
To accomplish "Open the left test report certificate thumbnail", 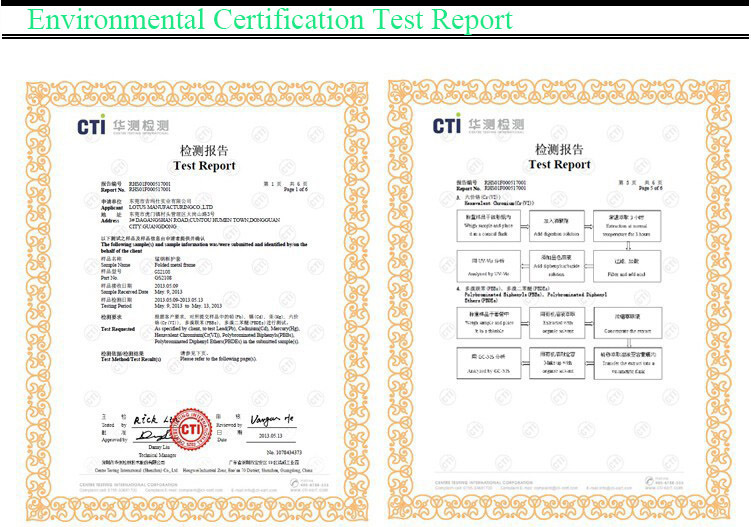I will (197, 300).
